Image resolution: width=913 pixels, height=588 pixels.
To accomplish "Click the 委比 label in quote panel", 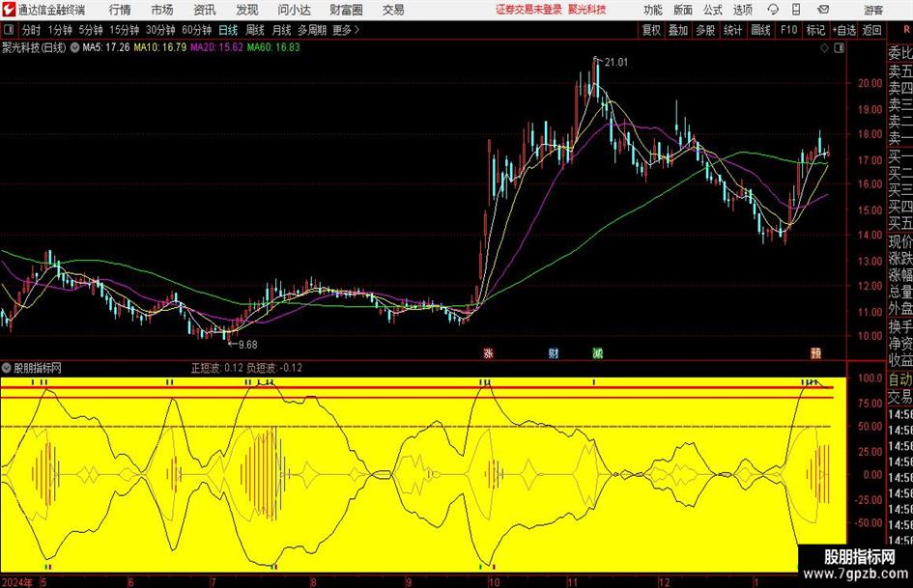I will [900, 53].
